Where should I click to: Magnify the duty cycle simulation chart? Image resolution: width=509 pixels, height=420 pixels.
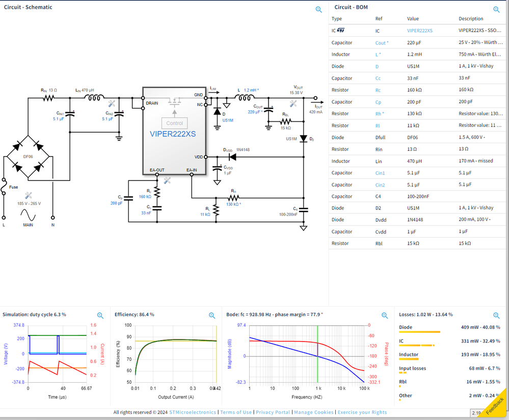pos(100,316)
